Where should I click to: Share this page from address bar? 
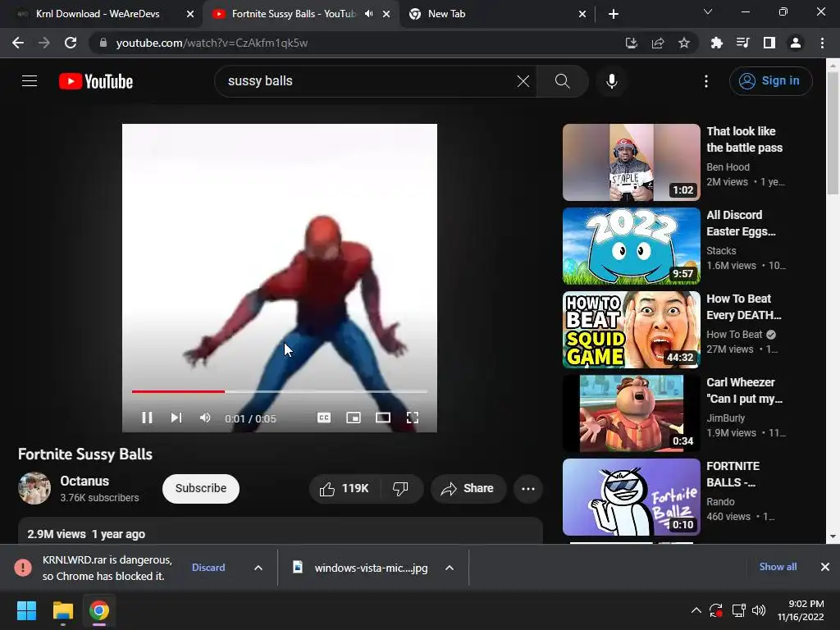[658, 43]
